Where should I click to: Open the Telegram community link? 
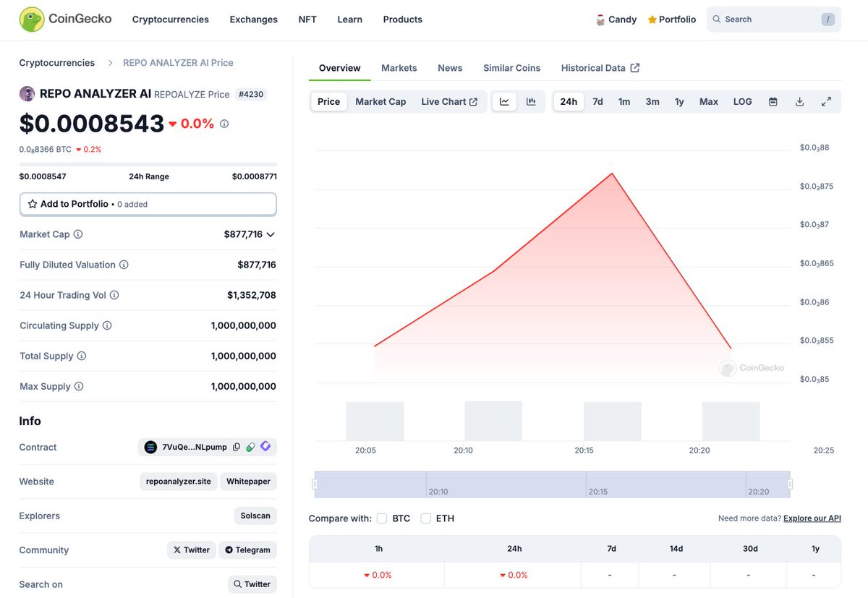[247, 550]
